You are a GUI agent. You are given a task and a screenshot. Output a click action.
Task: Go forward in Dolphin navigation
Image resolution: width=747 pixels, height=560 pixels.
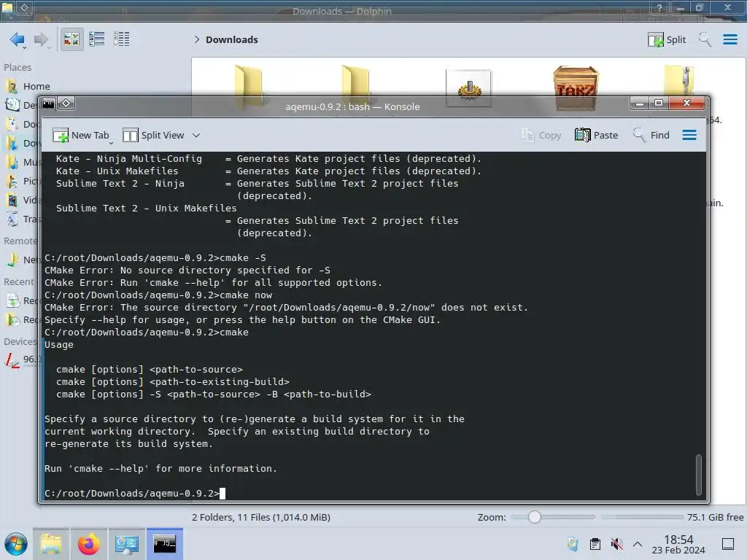tap(41, 39)
